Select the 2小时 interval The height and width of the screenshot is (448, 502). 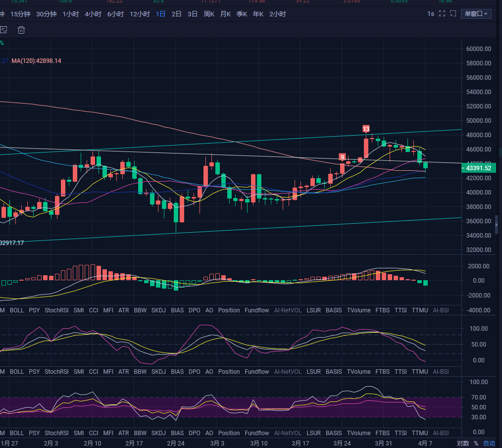pyautogui.click(x=278, y=14)
